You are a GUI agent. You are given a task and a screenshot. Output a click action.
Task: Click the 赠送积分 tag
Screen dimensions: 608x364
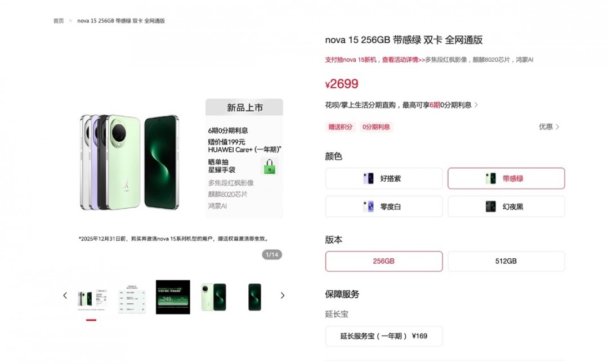[x=341, y=127]
